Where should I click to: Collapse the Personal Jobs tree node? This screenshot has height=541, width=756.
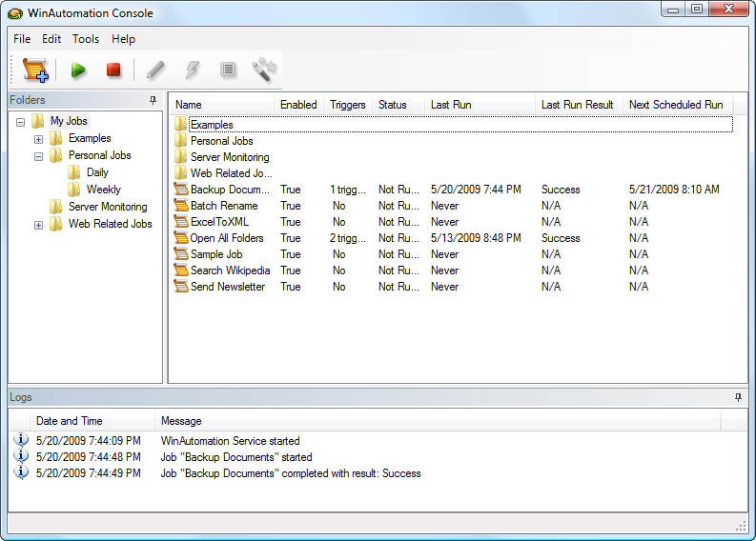(x=38, y=156)
